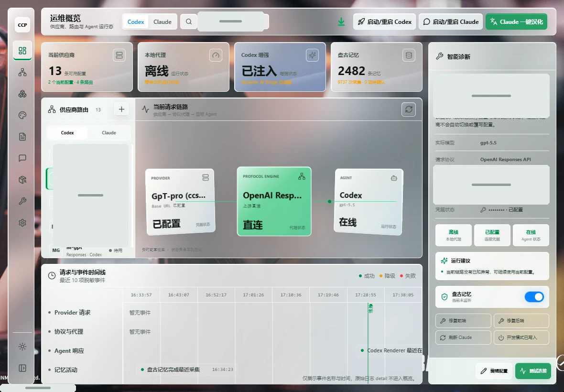This screenshot has width=564, height=392.
Task: Click the 离线 本地代理 status tile
Action: (453, 235)
